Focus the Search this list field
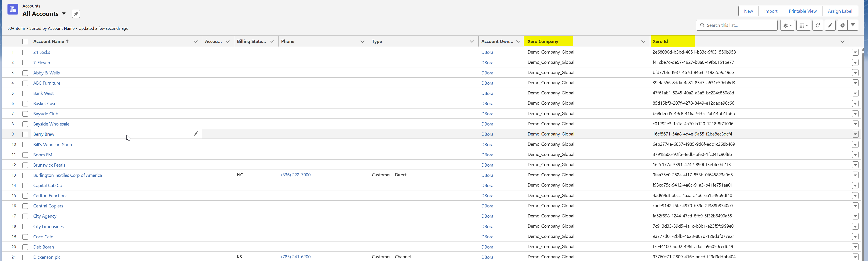 tap(737, 25)
